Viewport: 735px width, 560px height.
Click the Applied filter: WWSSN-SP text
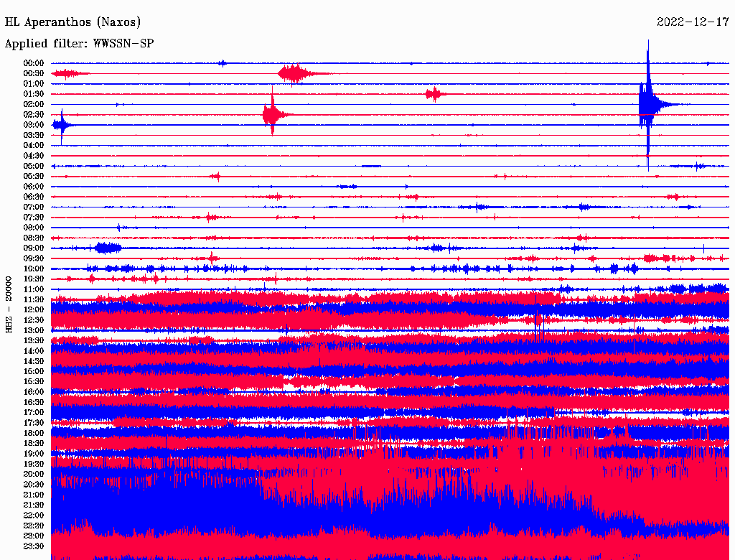coord(79,43)
